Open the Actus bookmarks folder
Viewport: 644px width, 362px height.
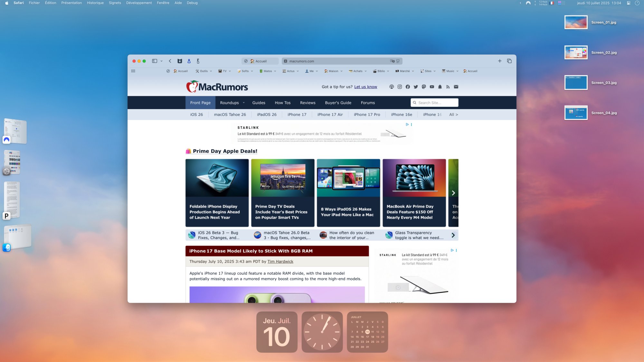(x=290, y=71)
